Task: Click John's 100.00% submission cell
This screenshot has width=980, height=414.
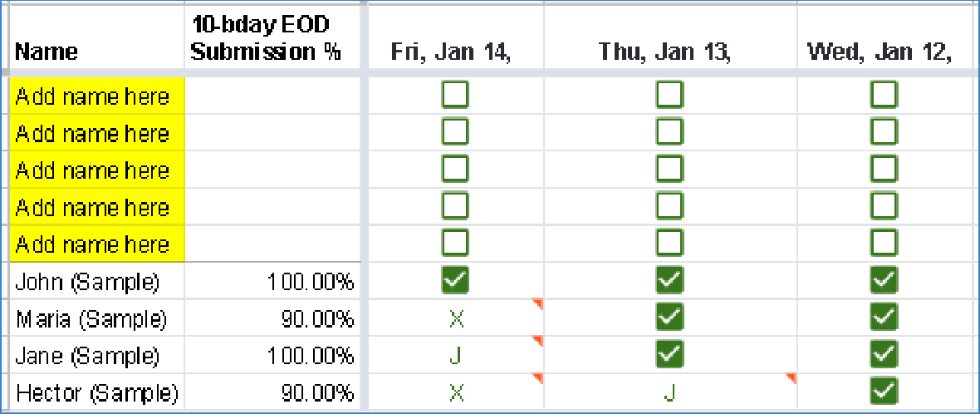Action: tap(311, 283)
